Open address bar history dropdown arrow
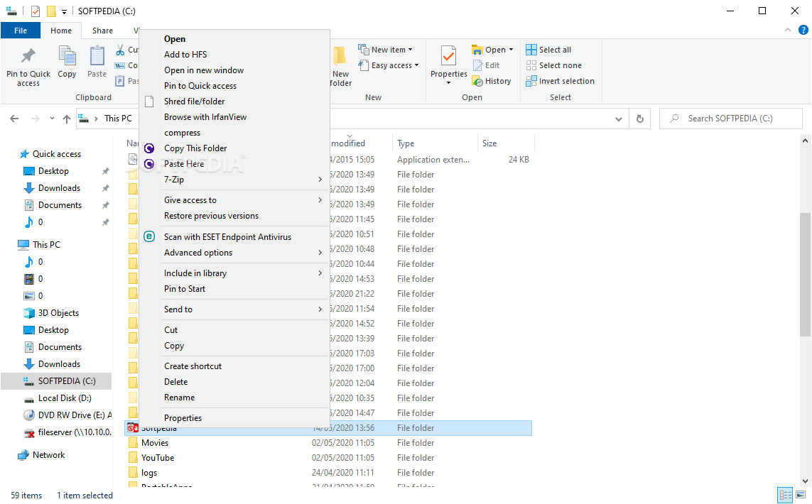This screenshot has height=504, width=812. coord(618,119)
